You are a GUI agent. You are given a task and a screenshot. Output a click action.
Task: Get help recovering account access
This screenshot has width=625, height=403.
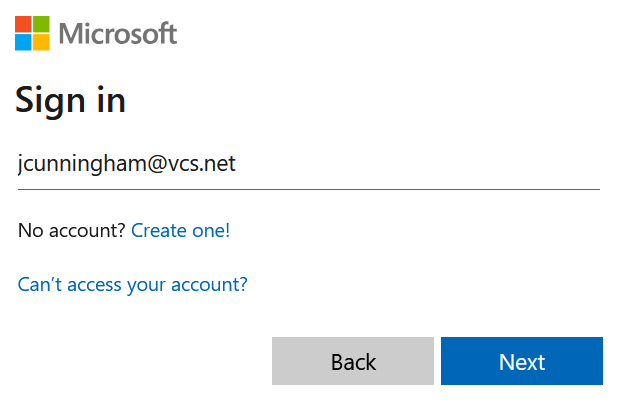point(133,285)
